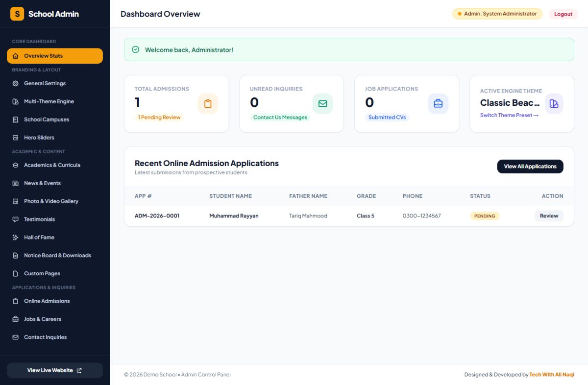
Task: Open School Campuses section
Action: click(55, 120)
